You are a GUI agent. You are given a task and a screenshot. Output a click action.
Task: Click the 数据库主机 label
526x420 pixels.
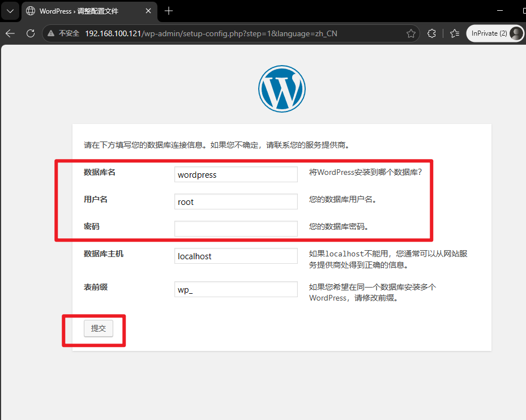click(x=103, y=254)
